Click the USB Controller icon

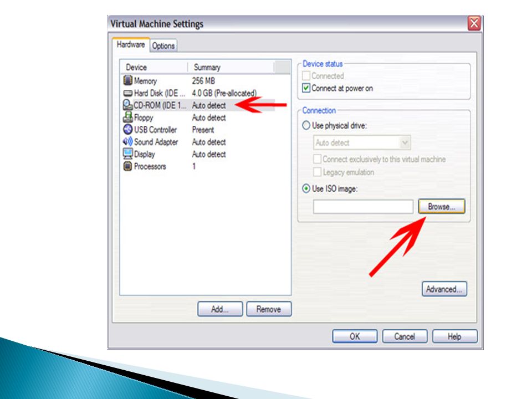pyautogui.click(x=127, y=130)
